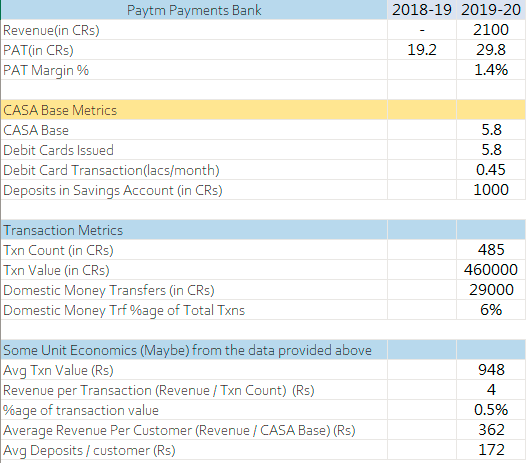Click the Txn Value 460000 cell

491,270
